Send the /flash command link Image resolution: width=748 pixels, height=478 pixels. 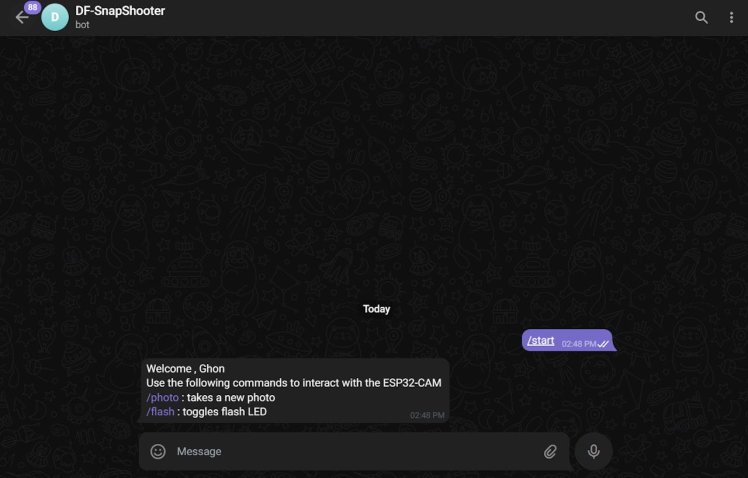tap(160, 412)
